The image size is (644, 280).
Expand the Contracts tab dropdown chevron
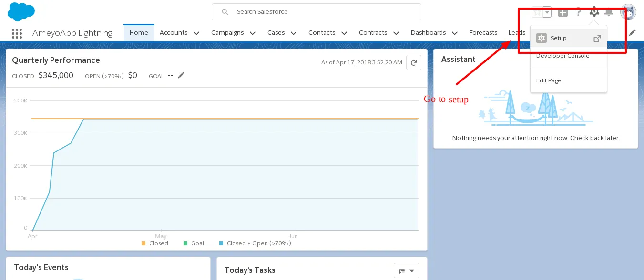click(x=396, y=33)
